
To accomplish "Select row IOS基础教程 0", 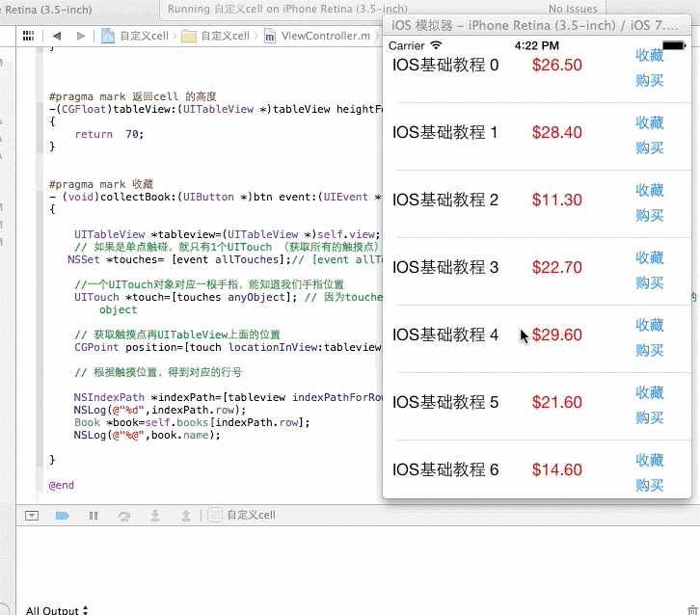I will pos(537,69).
